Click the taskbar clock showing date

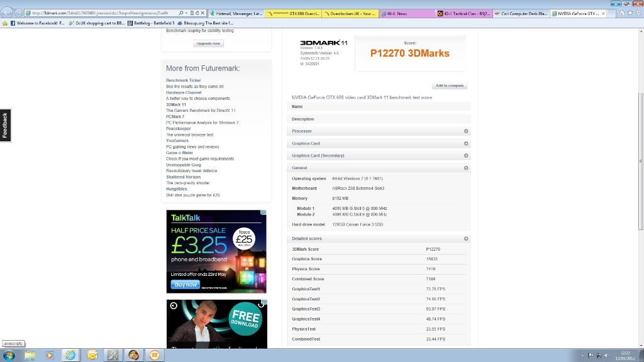tap(625, 356)
